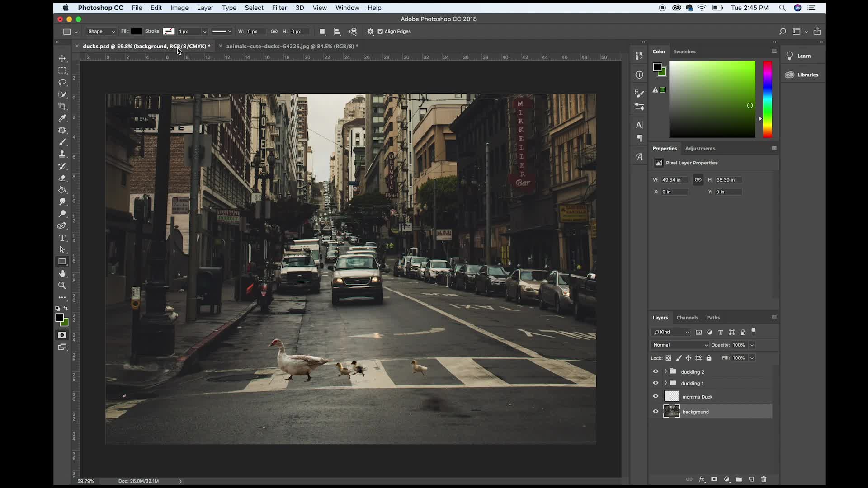Create a new layer
This screenshot has width=868, height=488.
point(751,479)
